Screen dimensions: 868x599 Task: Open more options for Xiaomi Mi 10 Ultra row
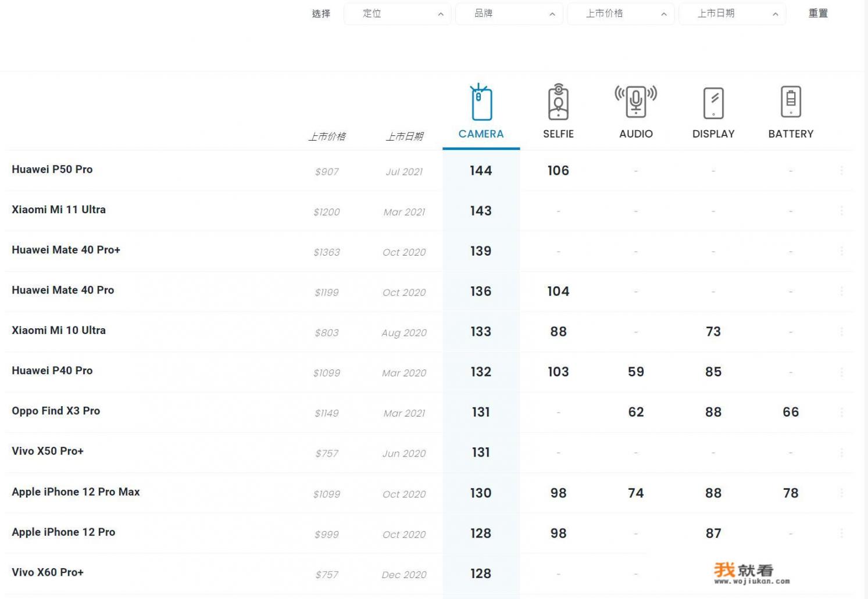841,331
